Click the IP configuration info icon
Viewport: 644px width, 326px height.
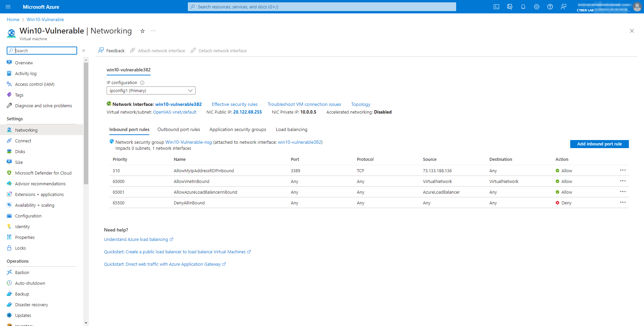click(142, 83)
